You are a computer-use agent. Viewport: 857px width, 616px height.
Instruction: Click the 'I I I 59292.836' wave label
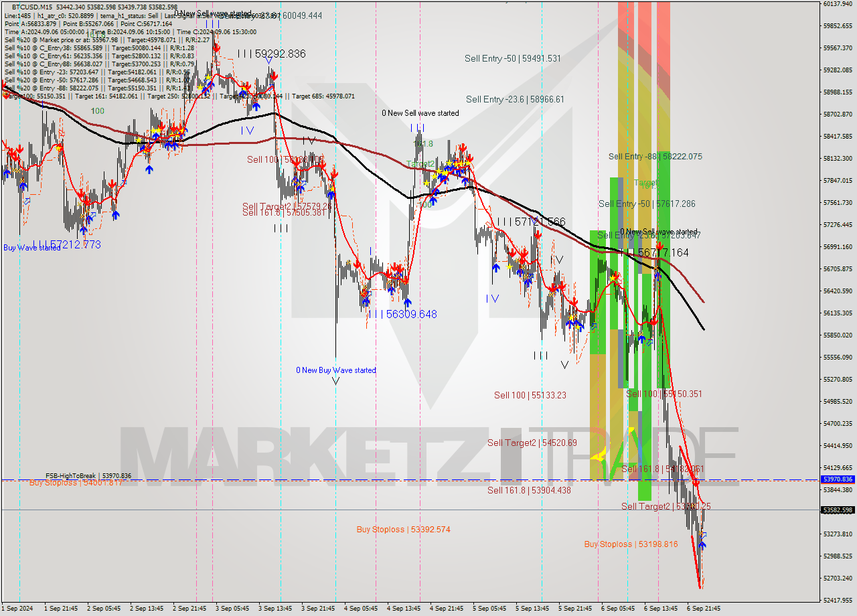point(271,54)
